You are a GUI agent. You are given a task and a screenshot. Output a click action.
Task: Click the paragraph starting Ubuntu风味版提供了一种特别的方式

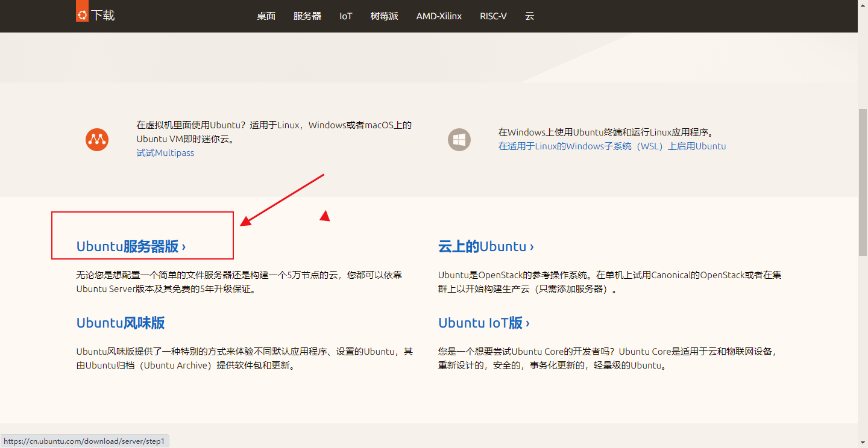[x=245, y=358]
